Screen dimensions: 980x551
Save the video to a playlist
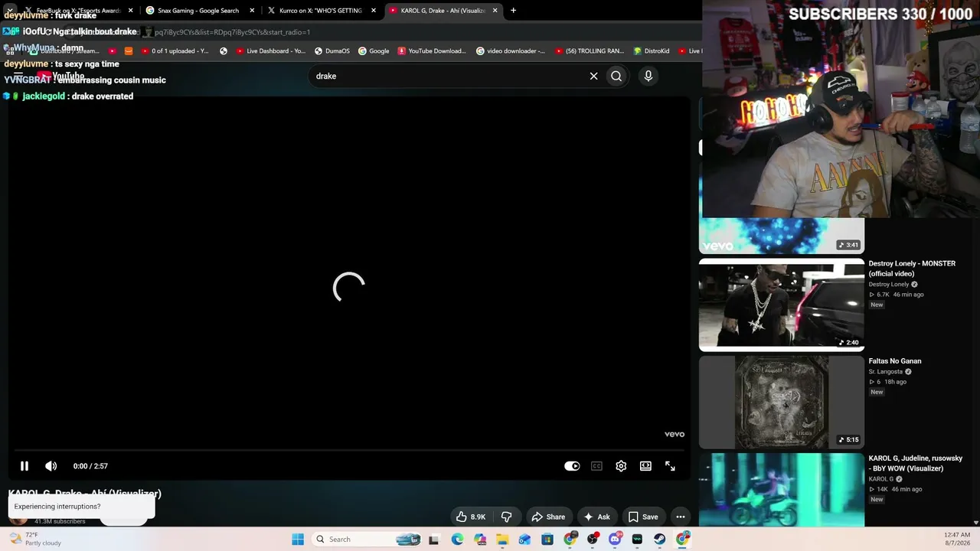click(x=643, y=517)
